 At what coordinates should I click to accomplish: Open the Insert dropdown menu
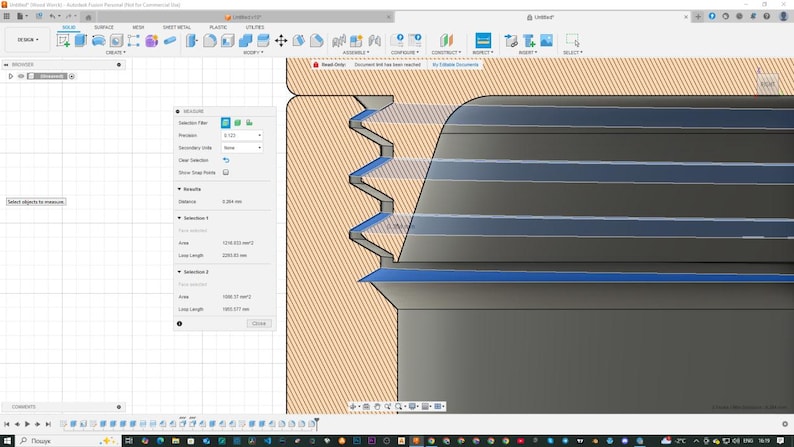click(528, 53)
